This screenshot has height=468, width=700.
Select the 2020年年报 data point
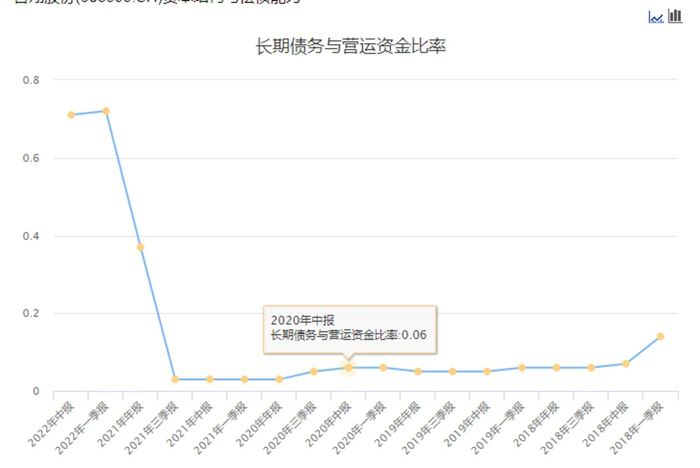coord(279,379)
